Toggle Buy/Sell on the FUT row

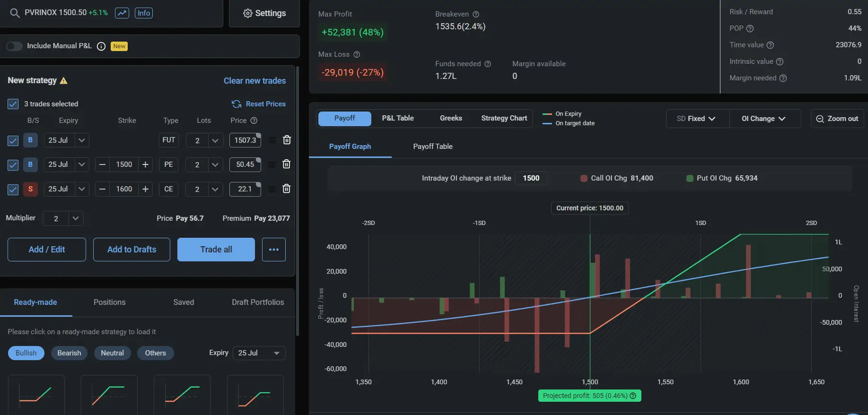pyautogui.click(x=30, y=140)
